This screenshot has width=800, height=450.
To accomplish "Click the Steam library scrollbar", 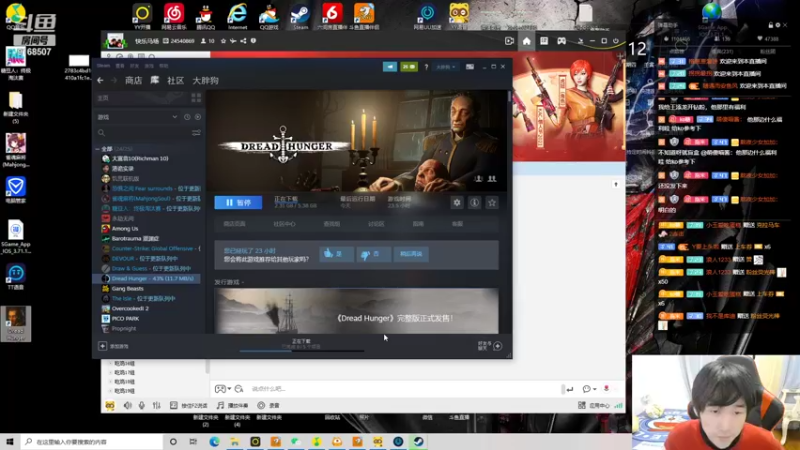I will tap(509, 98).
